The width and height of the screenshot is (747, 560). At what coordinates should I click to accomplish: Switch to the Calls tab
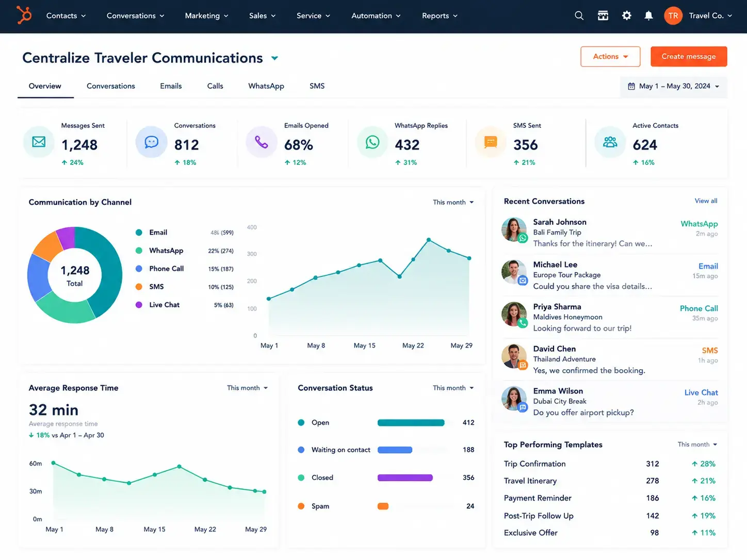tap(215, 86)
